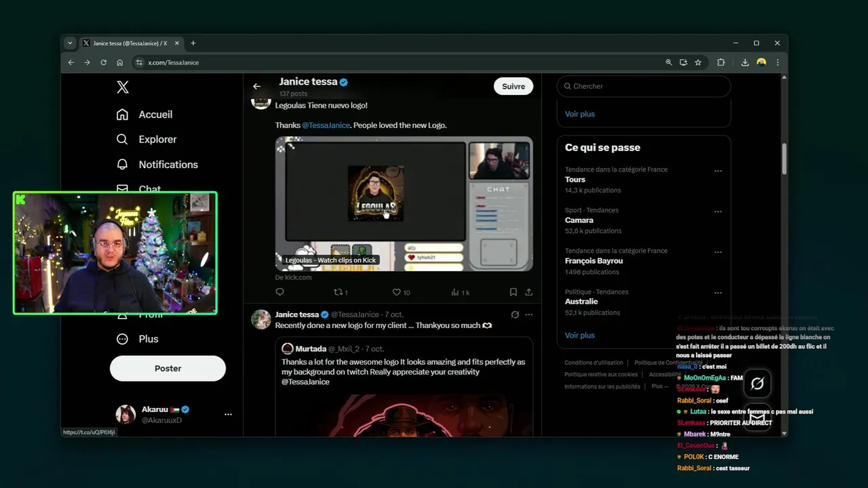
Task: Click the Suivre follow button
Action: coord(513,86)
